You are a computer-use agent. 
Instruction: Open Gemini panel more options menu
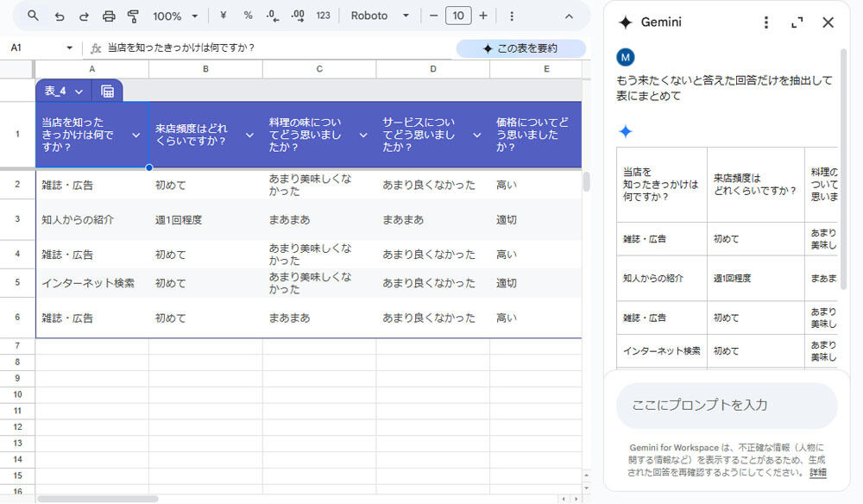point(765,22)
